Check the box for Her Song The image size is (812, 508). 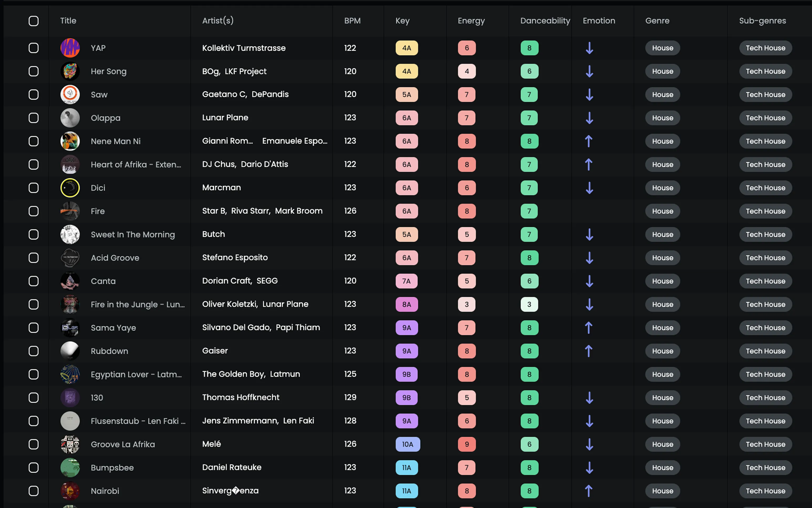[34, 71]
